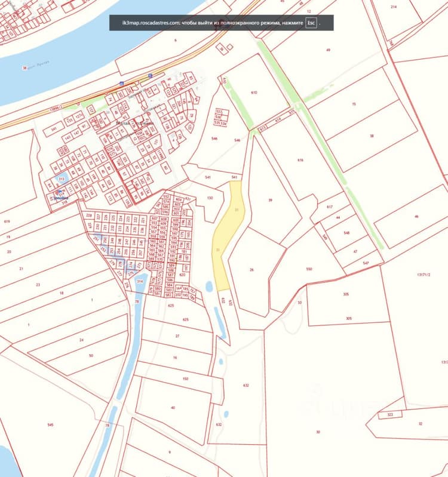Click the red-blue marker icon near plot 318

pos(59,192)
